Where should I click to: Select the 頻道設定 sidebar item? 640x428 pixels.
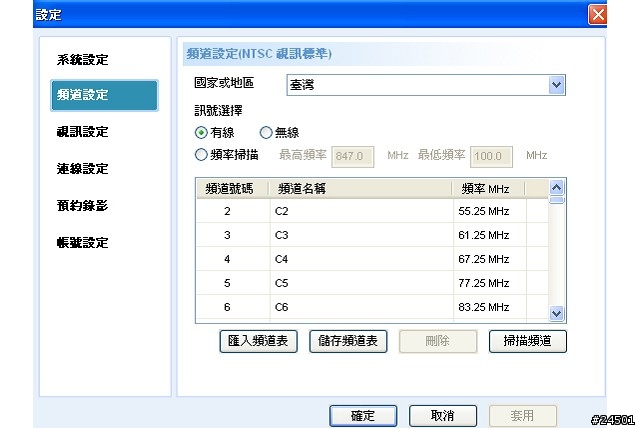click(104, 95)
